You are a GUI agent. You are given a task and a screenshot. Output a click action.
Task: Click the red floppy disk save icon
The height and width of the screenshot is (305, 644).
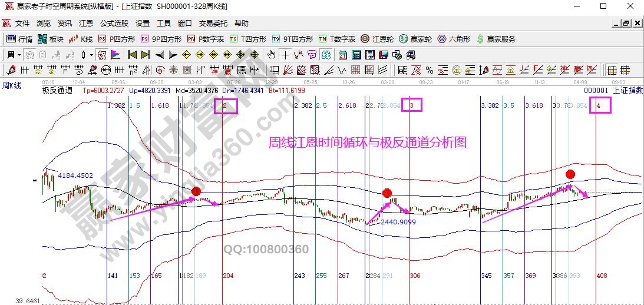pos(384,55)
